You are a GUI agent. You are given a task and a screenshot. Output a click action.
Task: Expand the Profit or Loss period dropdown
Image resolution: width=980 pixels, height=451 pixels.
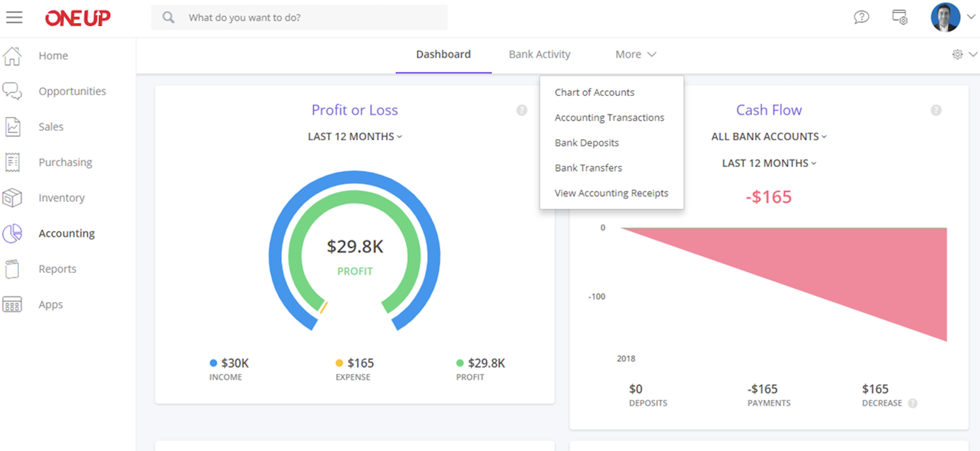click(x=355, y=137)
